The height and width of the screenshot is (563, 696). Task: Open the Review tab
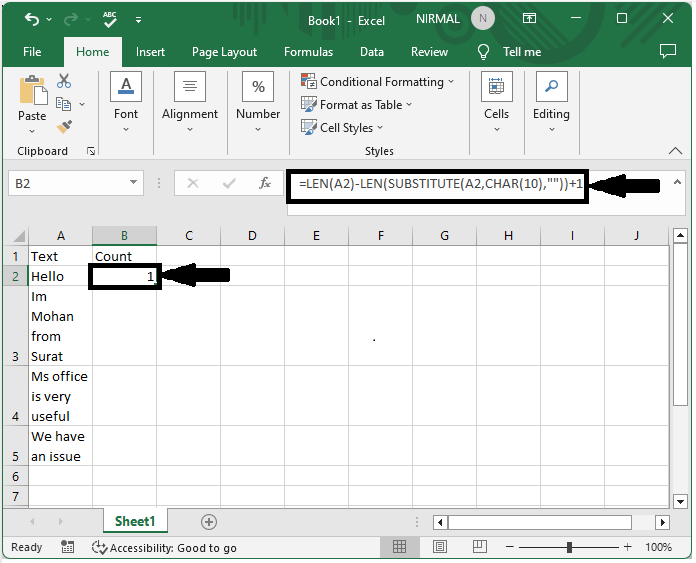429,52
